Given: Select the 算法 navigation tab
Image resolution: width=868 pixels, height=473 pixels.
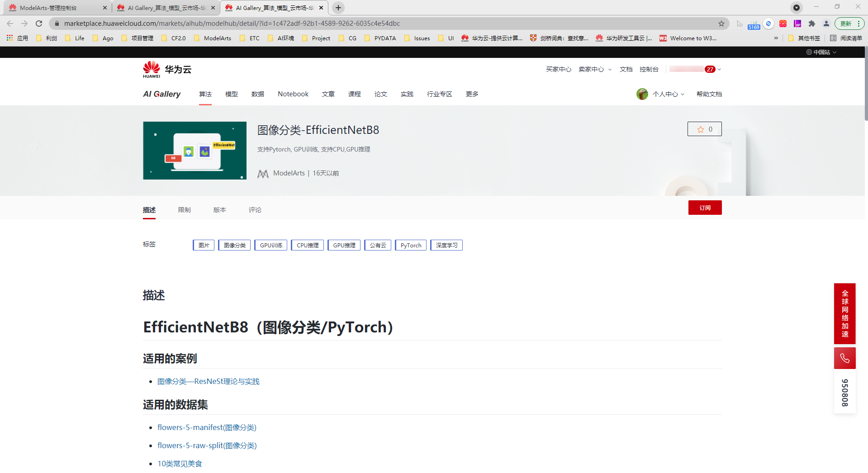Looking at the screenshot, I should pyautogui.click(x=205, y=94).
